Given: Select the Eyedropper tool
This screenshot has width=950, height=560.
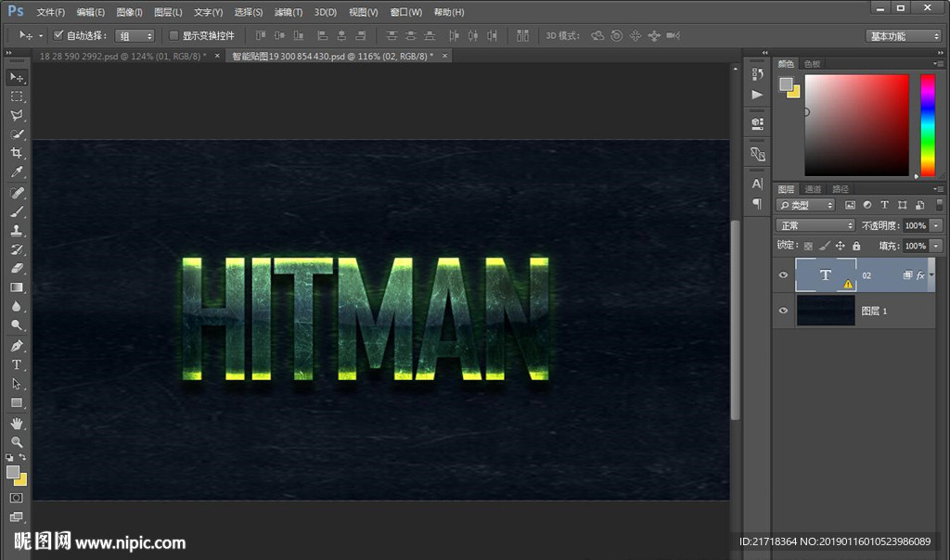Looking at the screenshot, I should coord(17,172).
